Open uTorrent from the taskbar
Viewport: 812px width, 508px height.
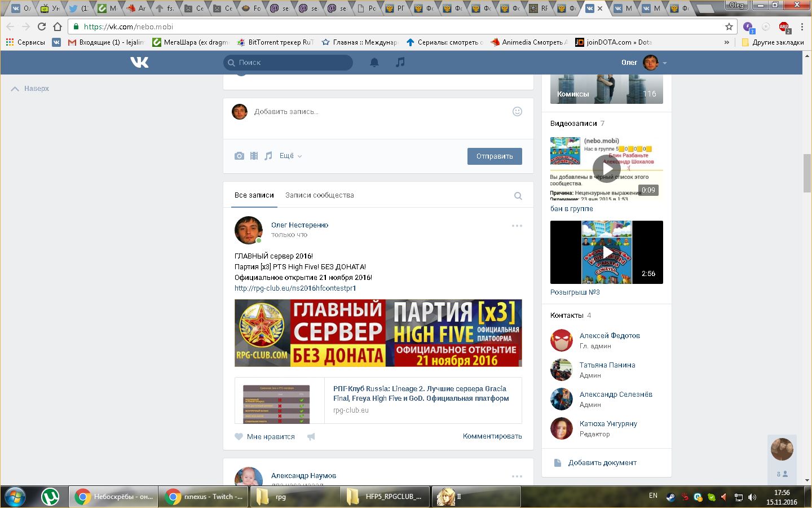click(x=50, y=497)
